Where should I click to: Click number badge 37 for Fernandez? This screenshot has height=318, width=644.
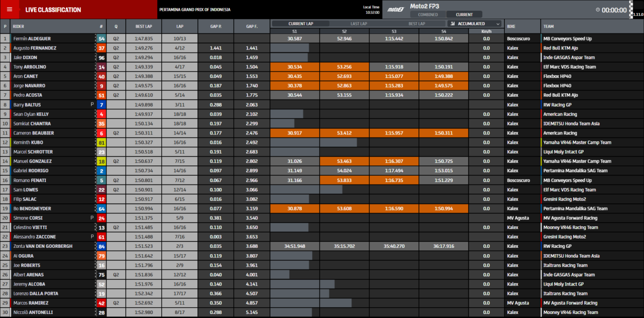[101, 48]
